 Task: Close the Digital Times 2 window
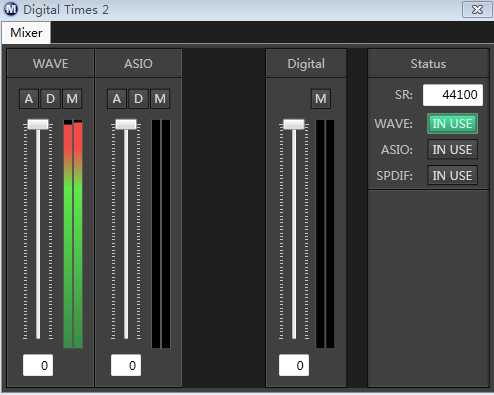(477, 9)
